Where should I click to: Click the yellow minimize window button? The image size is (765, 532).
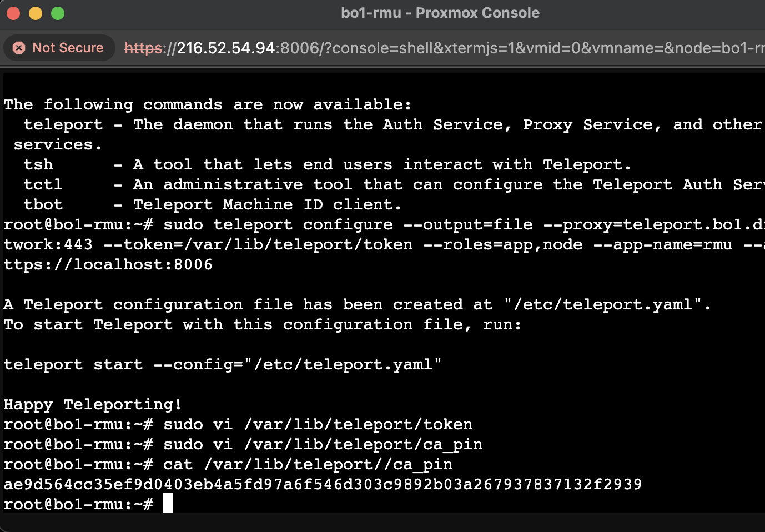coord(36,13)
